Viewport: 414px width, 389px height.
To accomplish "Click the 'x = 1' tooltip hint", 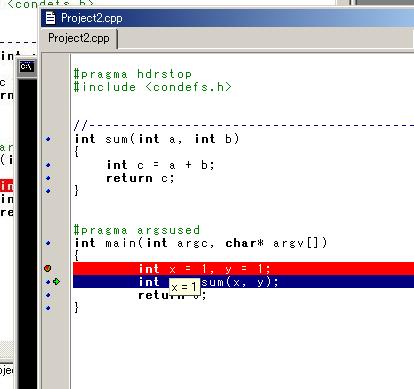I will 184,286.
